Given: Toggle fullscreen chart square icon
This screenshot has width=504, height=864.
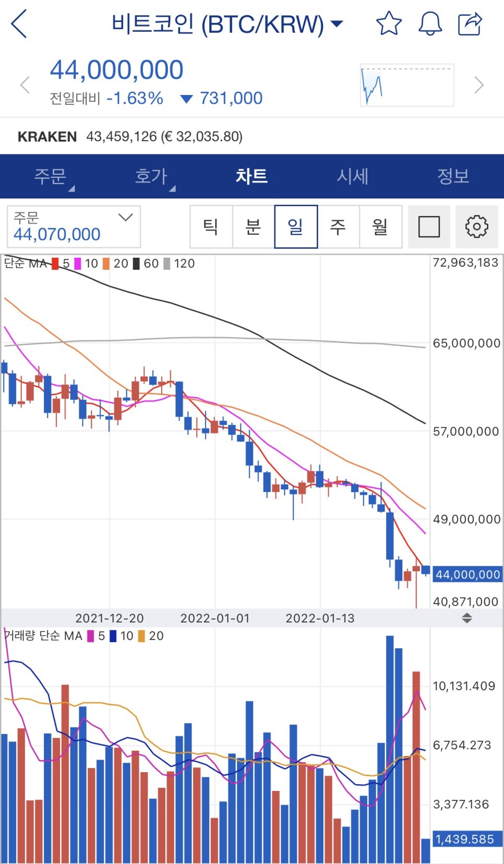Looking at the screenshot, I should point(429,226).
